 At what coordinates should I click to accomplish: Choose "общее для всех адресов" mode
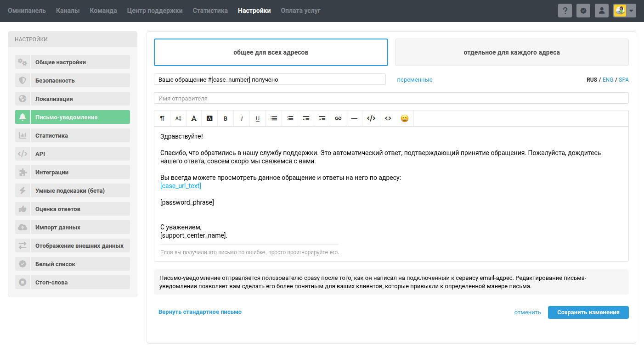(x=271, y=52)
